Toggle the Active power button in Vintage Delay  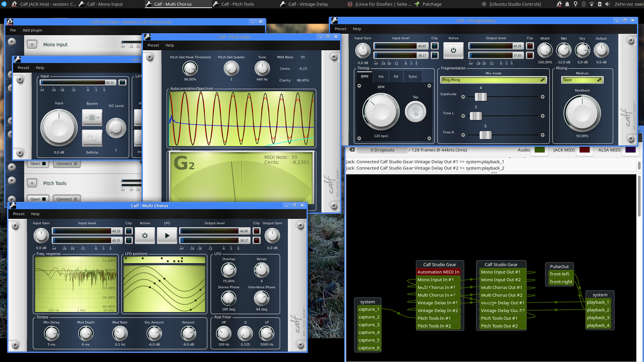pos(453,50)
